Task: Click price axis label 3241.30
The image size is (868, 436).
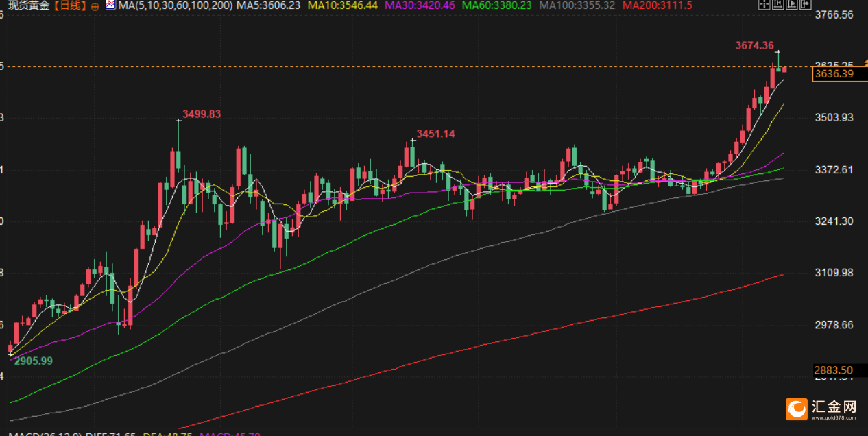Action: (x=833, y=221)
